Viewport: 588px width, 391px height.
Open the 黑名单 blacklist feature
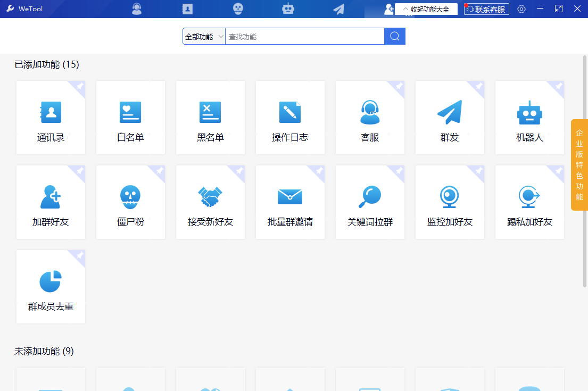210,118
